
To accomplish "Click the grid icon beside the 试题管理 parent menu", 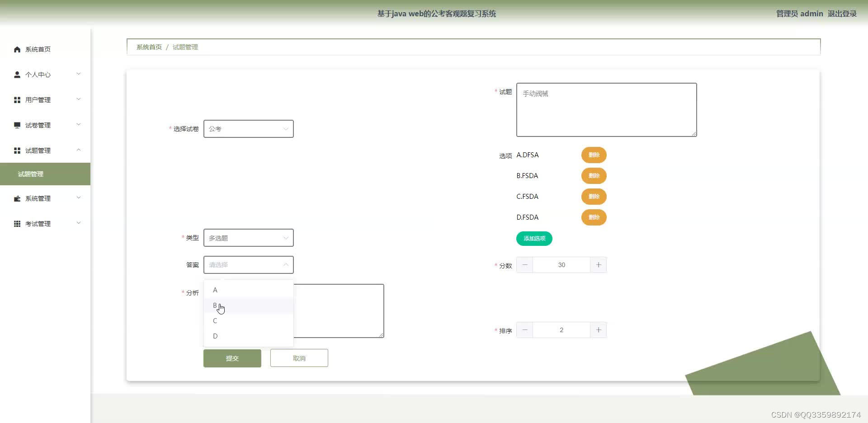I will tap(17, 150).
